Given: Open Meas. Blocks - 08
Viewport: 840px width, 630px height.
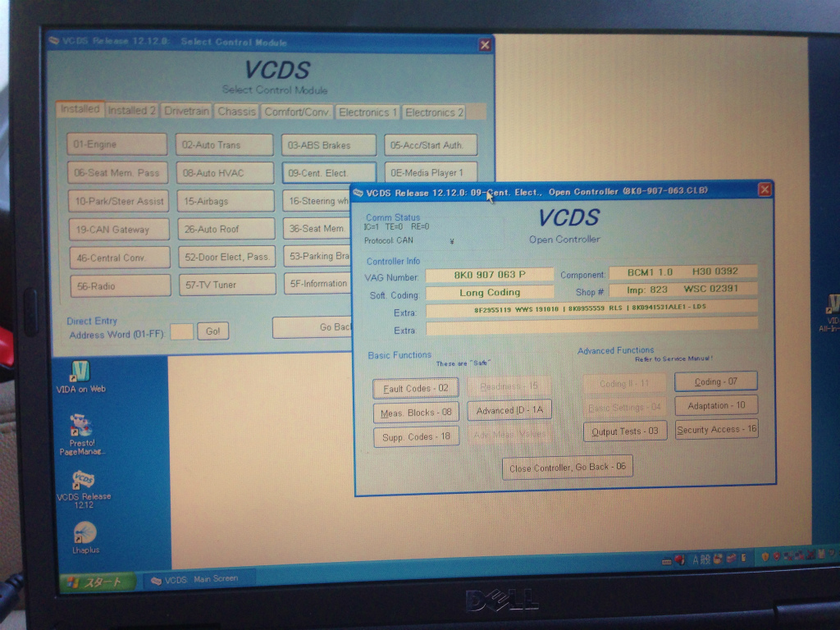Looking at the screenshot, I should point(416,413).
